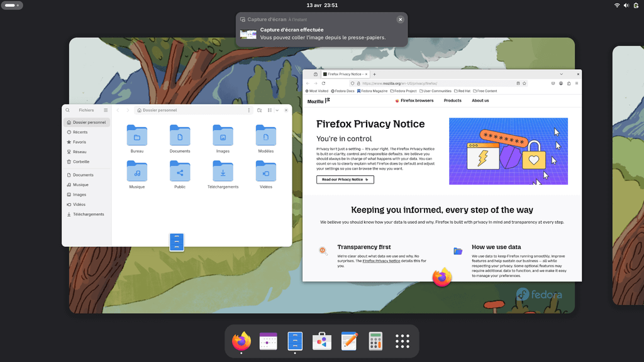Click the Mozilla logo
Image resolution: width=644 pixels, height=362 pixels.
(319, 101)
